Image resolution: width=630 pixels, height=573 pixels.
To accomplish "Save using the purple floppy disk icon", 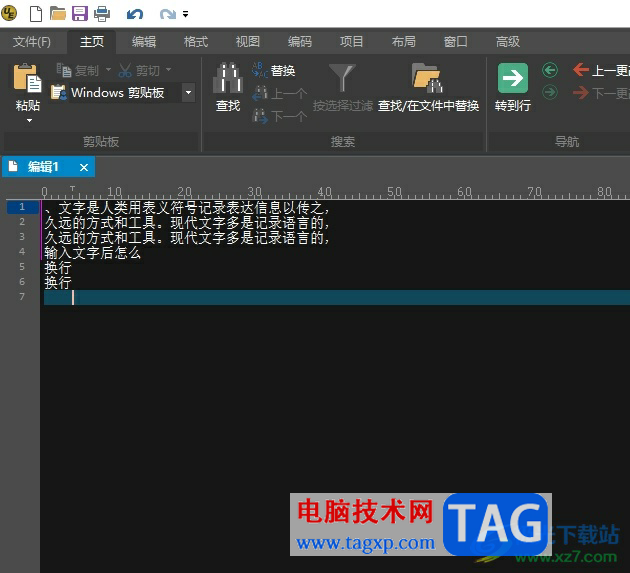I will point(80,14).
